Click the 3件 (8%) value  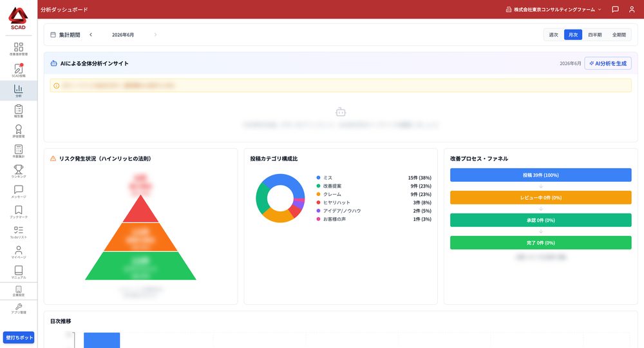pyautogui.click(x=422, y=202)
